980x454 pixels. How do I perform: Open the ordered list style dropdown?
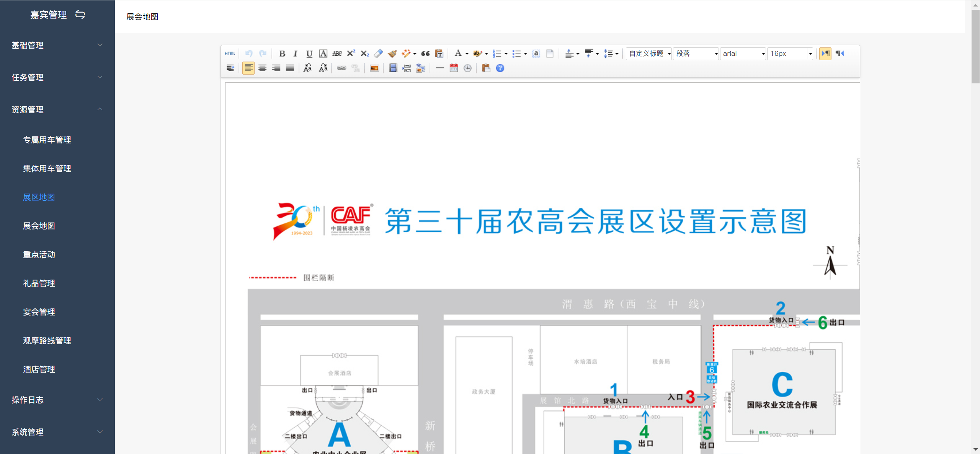click(x=506, y=54)
